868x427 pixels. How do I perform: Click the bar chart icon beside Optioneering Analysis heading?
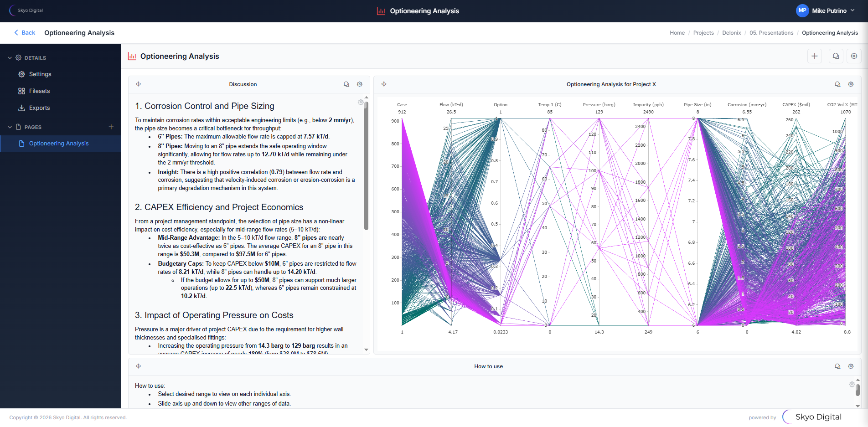(x=132, y=56)
